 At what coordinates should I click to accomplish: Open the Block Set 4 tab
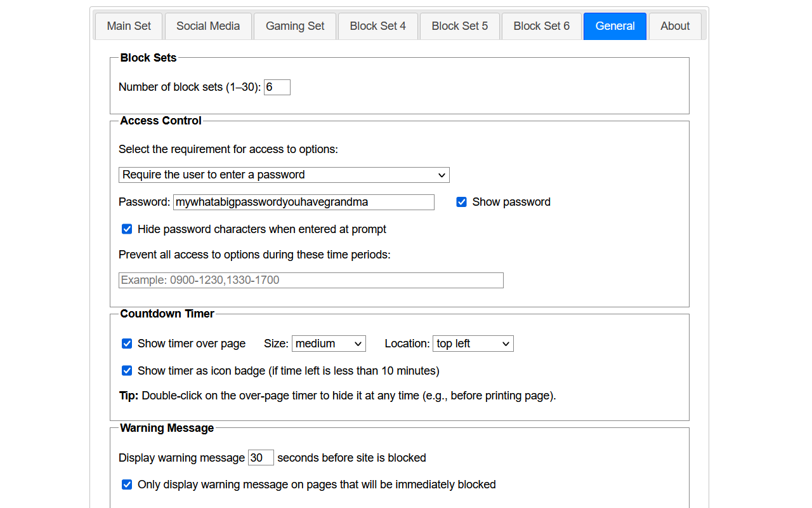[377, 26]
